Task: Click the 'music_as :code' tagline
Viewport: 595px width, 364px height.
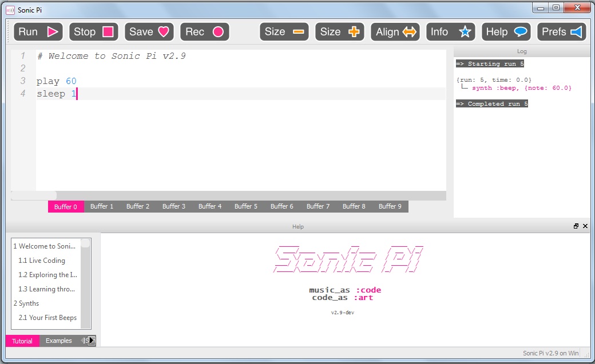Action: coord(345,290)
